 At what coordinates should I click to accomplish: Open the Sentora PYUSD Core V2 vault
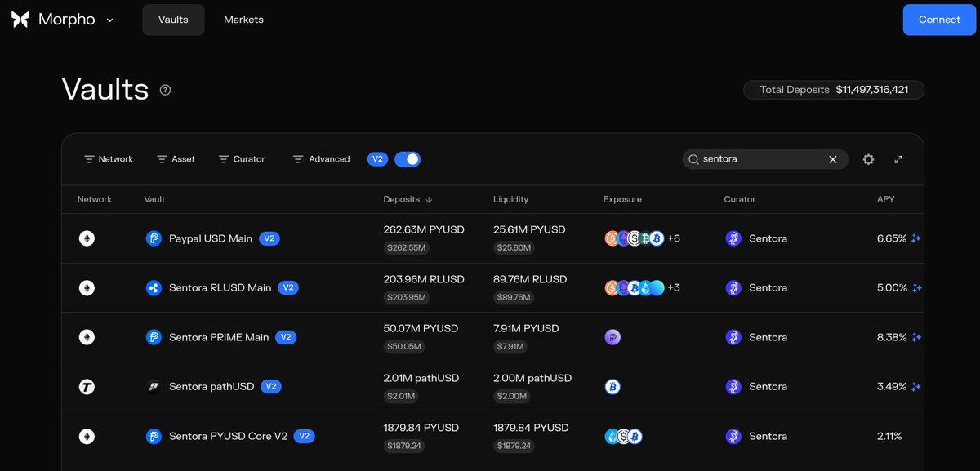click(x=228, y=436)
